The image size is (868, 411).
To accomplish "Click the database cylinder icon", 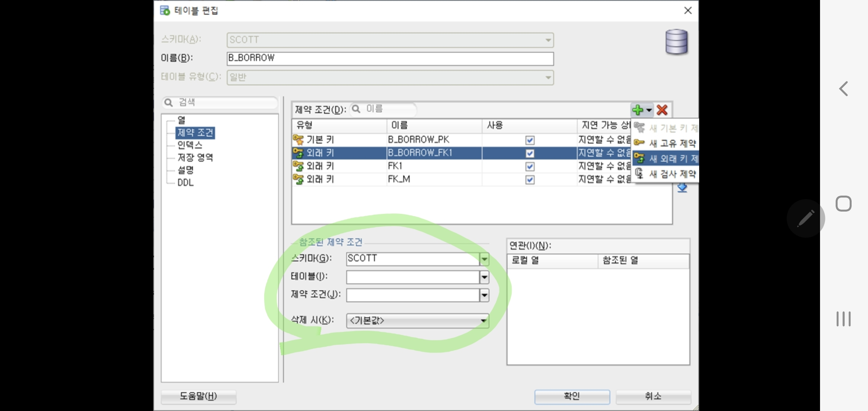I will (x=676, y=42).
